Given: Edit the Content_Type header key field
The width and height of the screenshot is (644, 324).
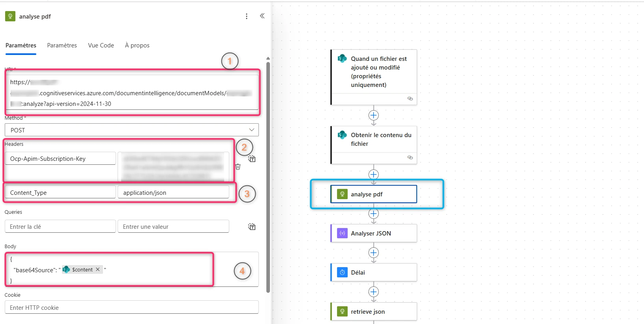Looking at the screenshot, I should coord(60,192).
